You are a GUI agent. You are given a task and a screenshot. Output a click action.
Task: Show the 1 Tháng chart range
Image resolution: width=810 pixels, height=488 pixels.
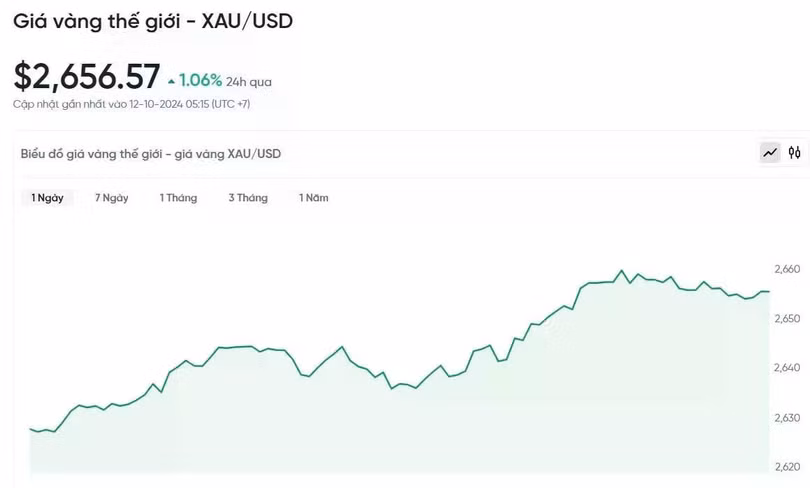pyautogui.click(x=178, y=198)
